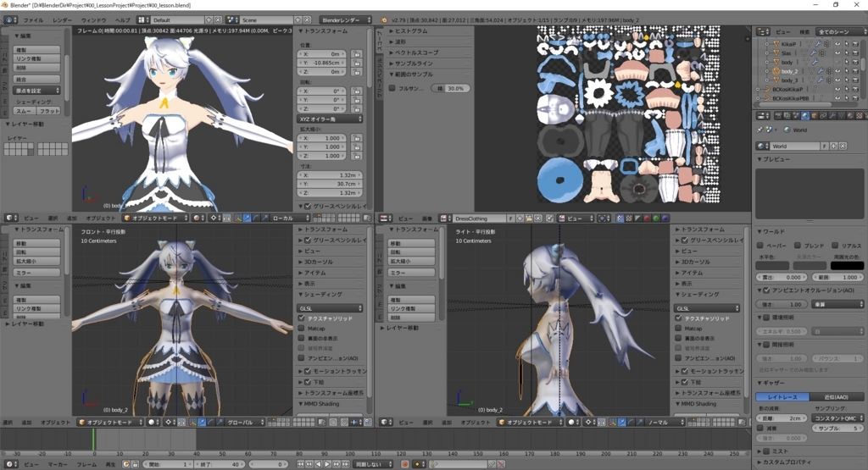
Task: Jump to the last frame in timeline
Action: (x=344, y=464)
